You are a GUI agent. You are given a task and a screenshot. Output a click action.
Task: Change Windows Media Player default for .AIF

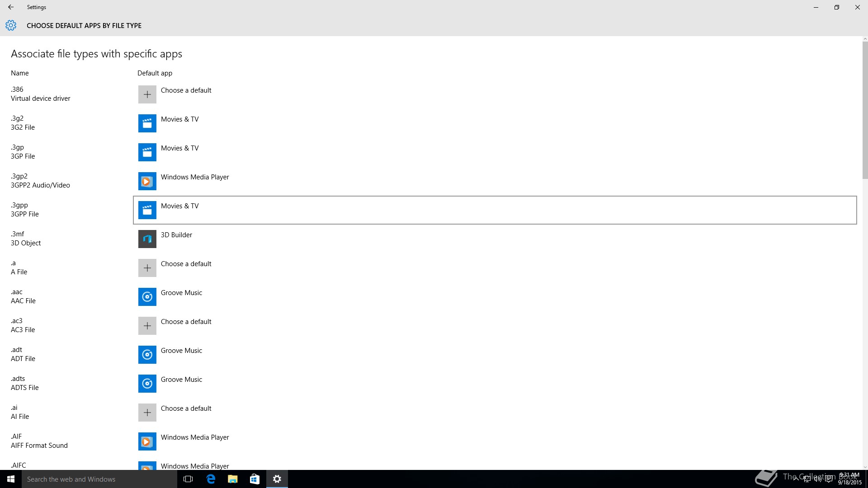pos(495,441)
